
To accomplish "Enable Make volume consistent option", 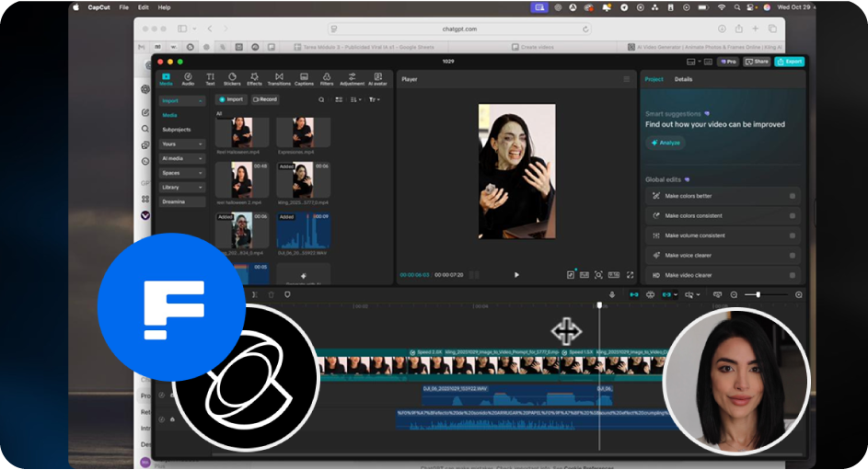I will click(x=792, y=235).
